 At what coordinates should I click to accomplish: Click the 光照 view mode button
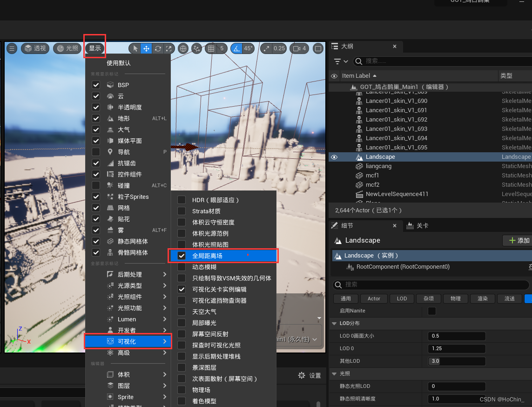(x=67, y=48)
